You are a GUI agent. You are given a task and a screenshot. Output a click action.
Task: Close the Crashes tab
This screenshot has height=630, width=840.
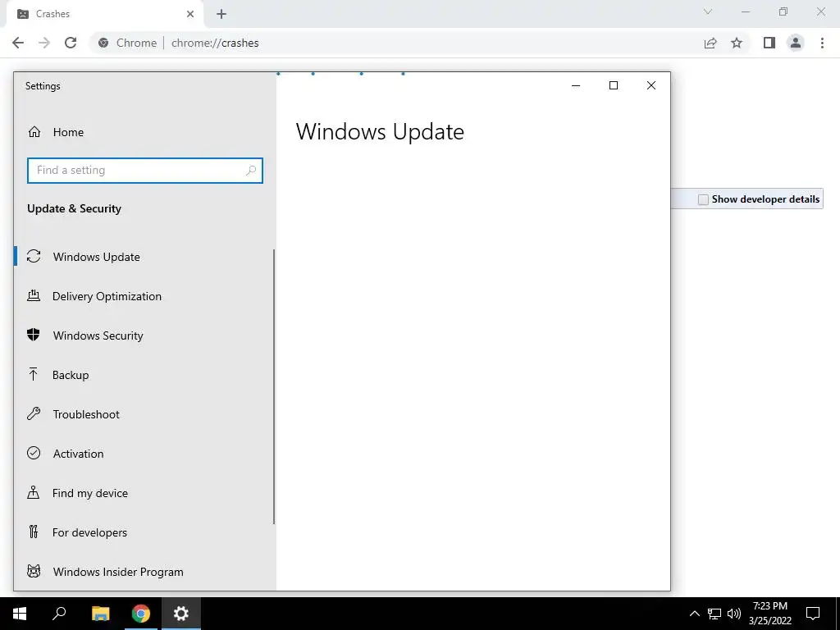tap(190, 14)
